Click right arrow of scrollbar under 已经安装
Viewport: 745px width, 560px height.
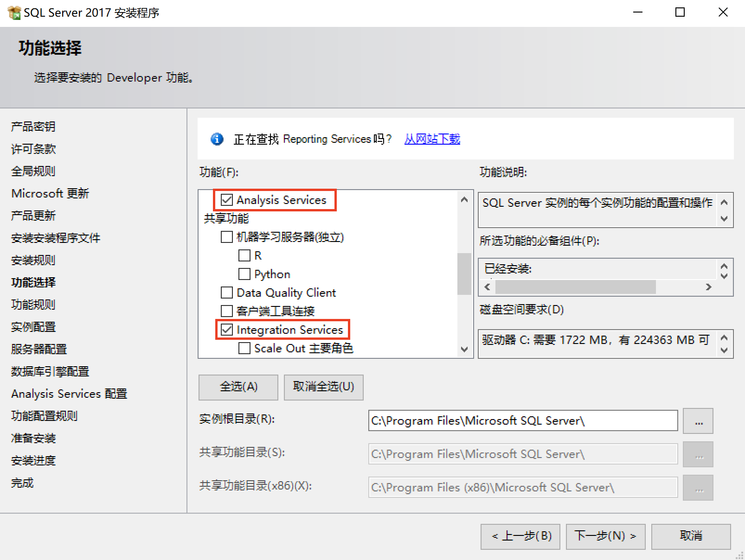[x=709, y=287]
